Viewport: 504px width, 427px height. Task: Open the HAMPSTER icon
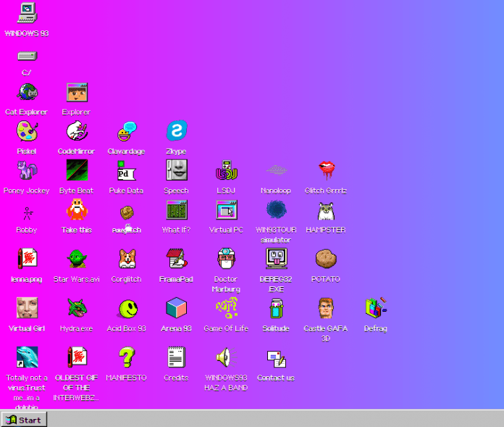(x=327, y=211)
